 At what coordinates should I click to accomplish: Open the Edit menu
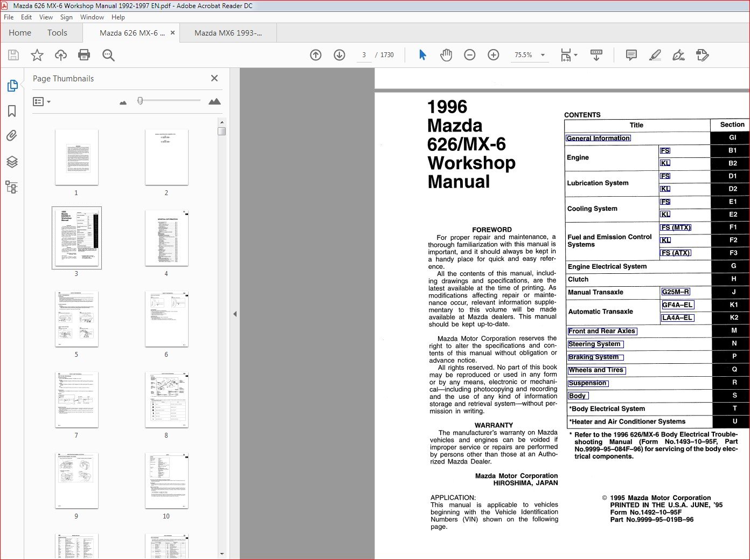point(26,17)
